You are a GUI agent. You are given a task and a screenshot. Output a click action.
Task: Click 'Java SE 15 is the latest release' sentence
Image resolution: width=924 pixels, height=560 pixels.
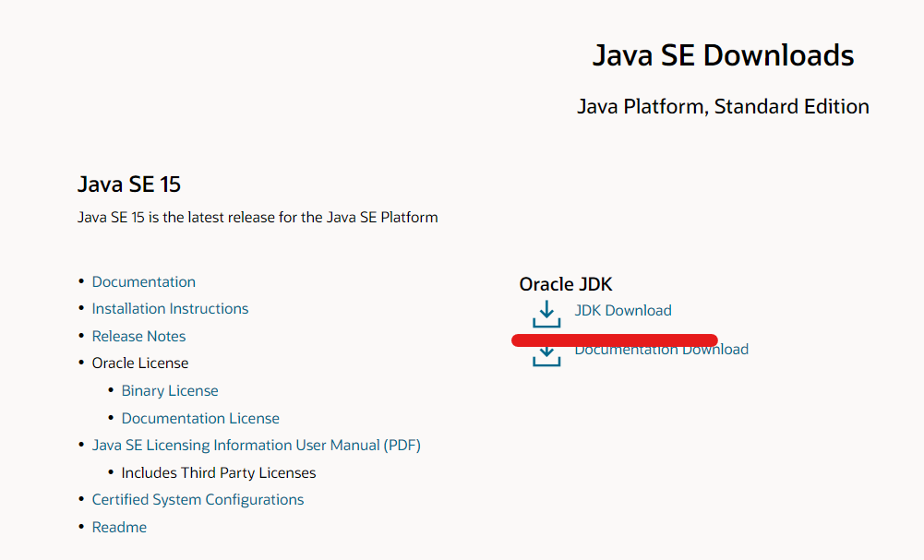pos(258,218)
